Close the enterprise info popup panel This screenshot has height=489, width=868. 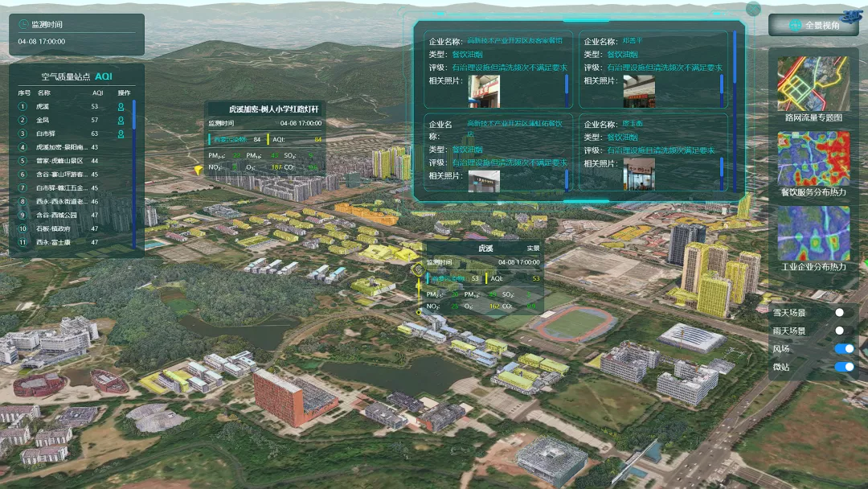click(x=753, y=9)
